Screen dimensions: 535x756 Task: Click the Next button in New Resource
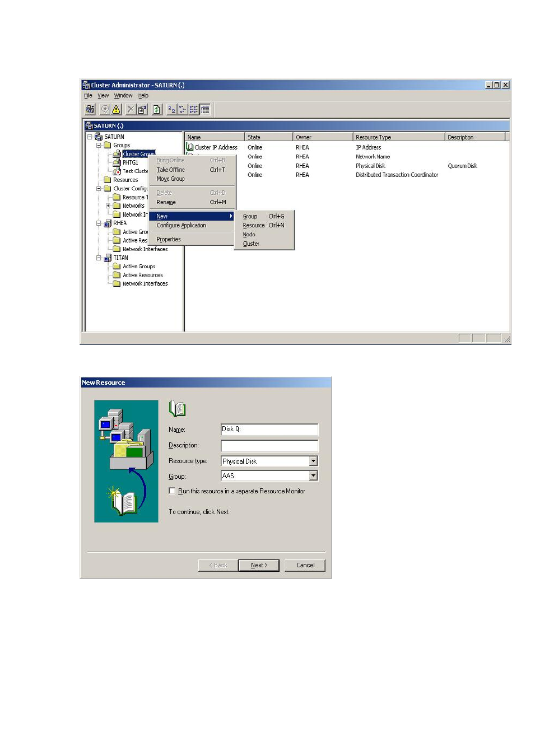tap(259, 565)
